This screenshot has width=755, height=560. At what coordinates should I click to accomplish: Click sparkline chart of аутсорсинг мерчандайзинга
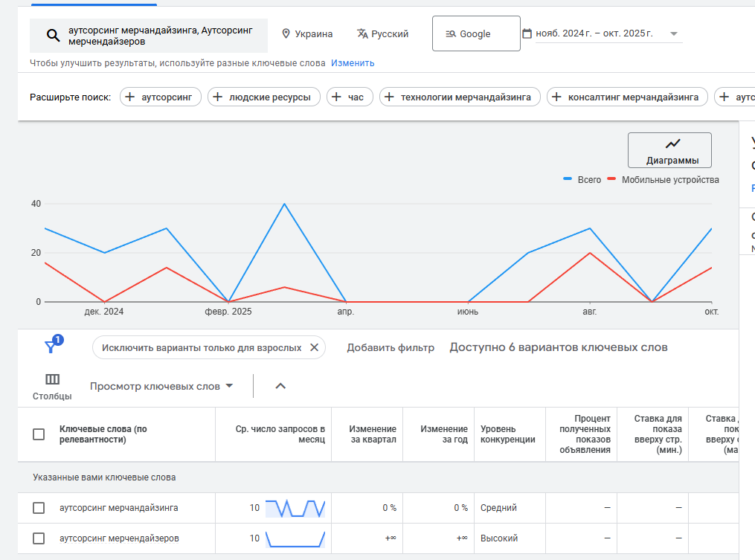(295, 509)
